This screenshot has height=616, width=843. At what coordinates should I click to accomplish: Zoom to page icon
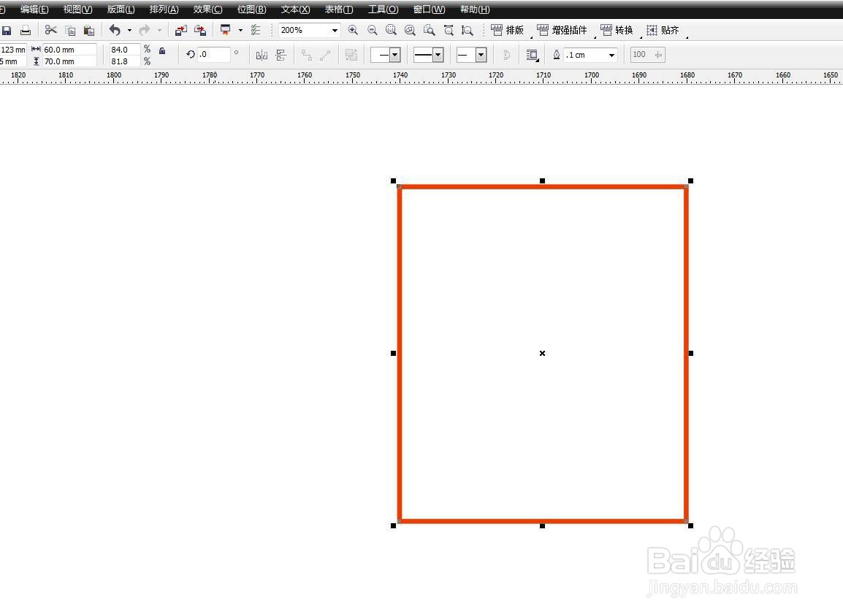(x=429, y=30)
